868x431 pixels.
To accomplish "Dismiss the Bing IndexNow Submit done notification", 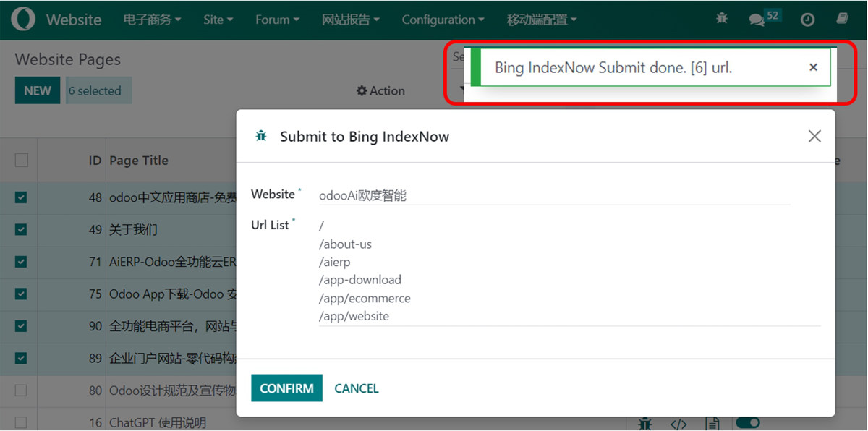I will (x=813, y=67).
